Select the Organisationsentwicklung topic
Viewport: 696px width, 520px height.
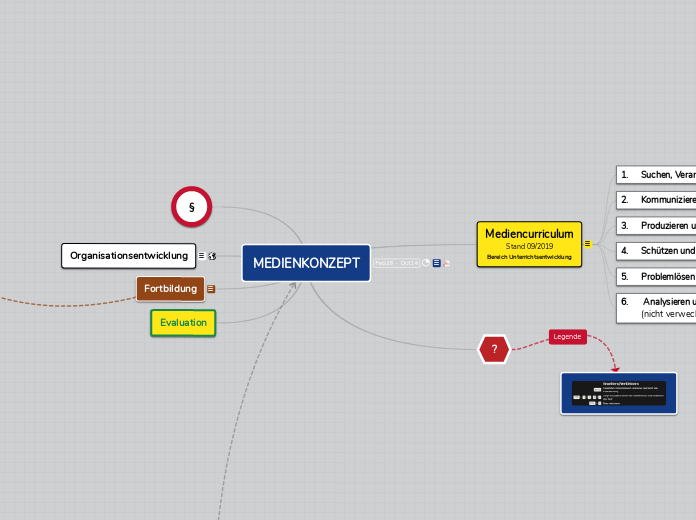point(129,256)
